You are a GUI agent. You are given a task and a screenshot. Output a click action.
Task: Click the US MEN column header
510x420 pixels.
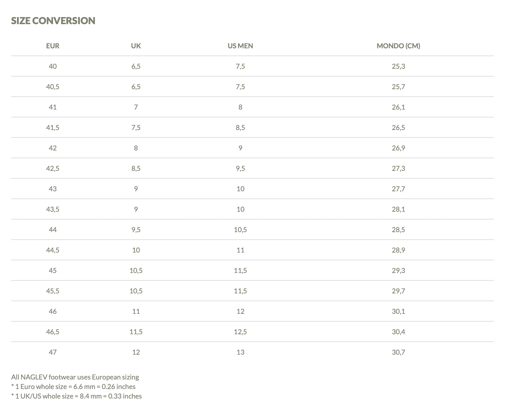pyautogui.click(x=240, y=46)
